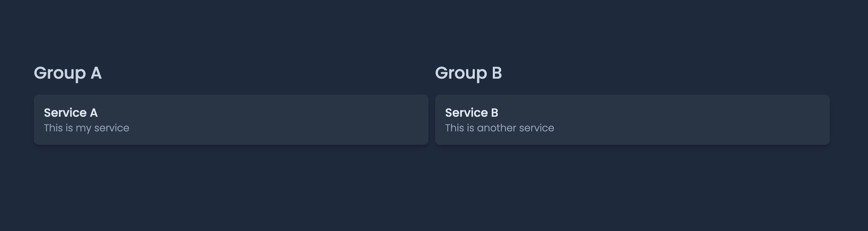Choose the only service under Group B
The height and width of the screenshot is (231, 868).
click(x=632, y=120)
